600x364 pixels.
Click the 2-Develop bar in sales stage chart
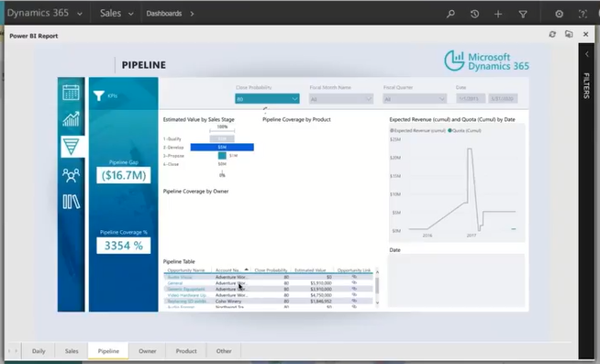point(222,148)
